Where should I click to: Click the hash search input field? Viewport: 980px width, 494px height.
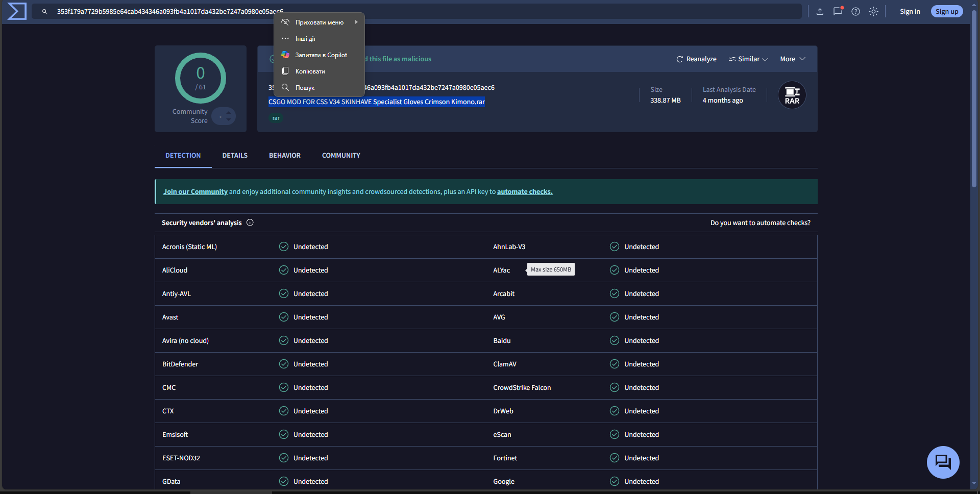[416, 11]
